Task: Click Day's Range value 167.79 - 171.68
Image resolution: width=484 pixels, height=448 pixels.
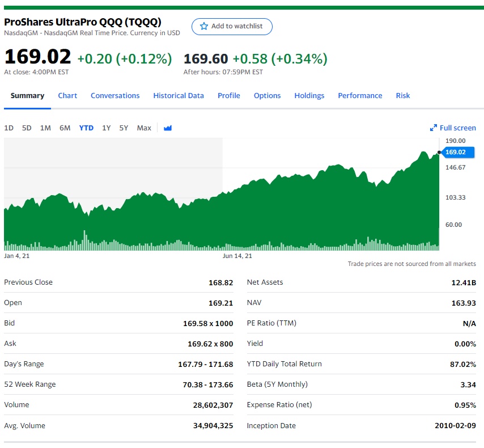Action: pyautogui.click(x=206, y=364)
